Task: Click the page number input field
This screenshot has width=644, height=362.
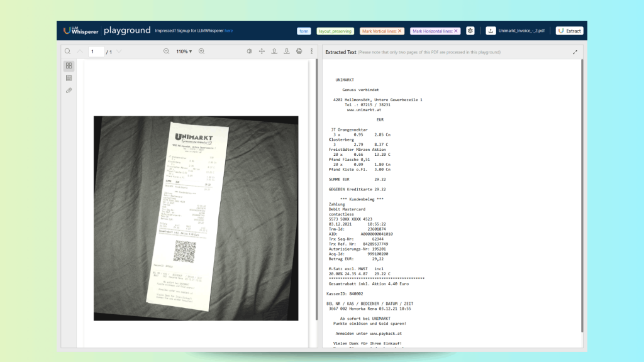Action: coord(96,51)
